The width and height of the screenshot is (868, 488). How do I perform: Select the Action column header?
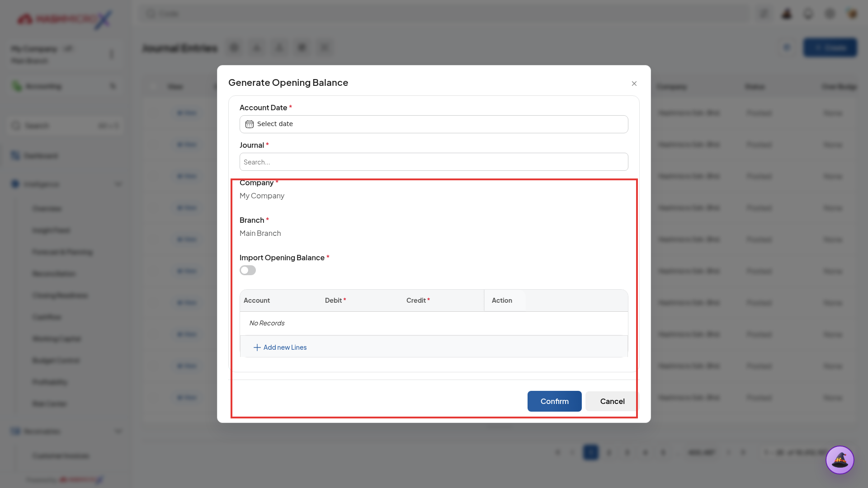click(502, 300)
